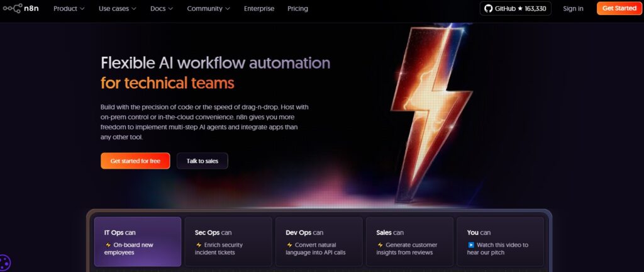
Task: Expand the Community dropdown menu
Action: [x=208, y=9]
